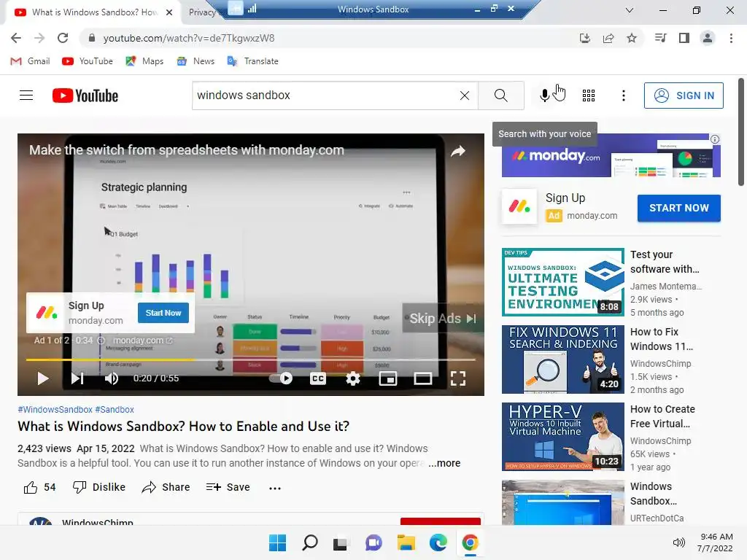Screen dimensions: 747x560
Task: Sign in with the SIGN IN button
Action: click(684, 96)
